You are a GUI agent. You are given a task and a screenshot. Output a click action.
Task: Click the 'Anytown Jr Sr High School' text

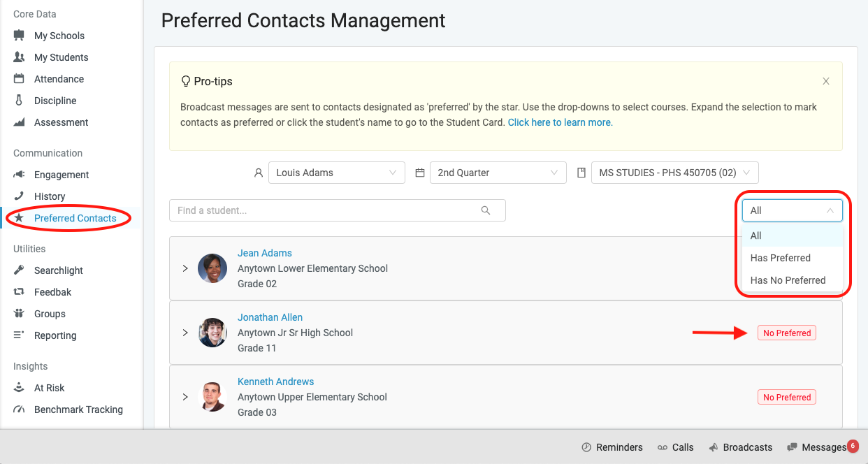coord(296,333)
